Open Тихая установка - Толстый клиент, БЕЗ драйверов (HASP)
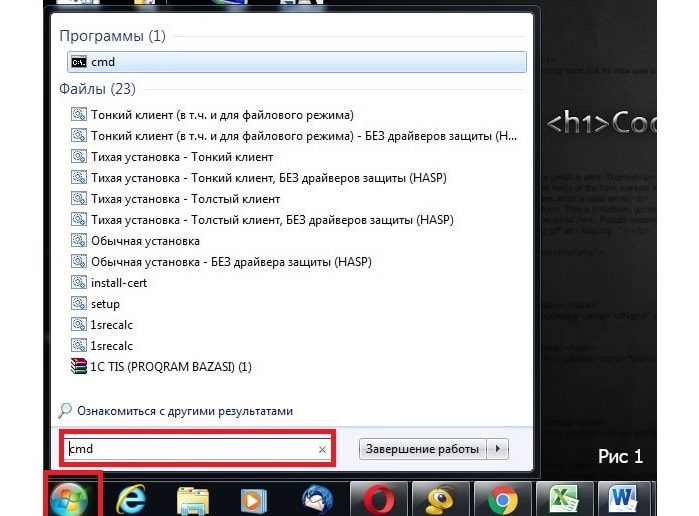Screen dimensions: 699x516 [x=272, y=220]
